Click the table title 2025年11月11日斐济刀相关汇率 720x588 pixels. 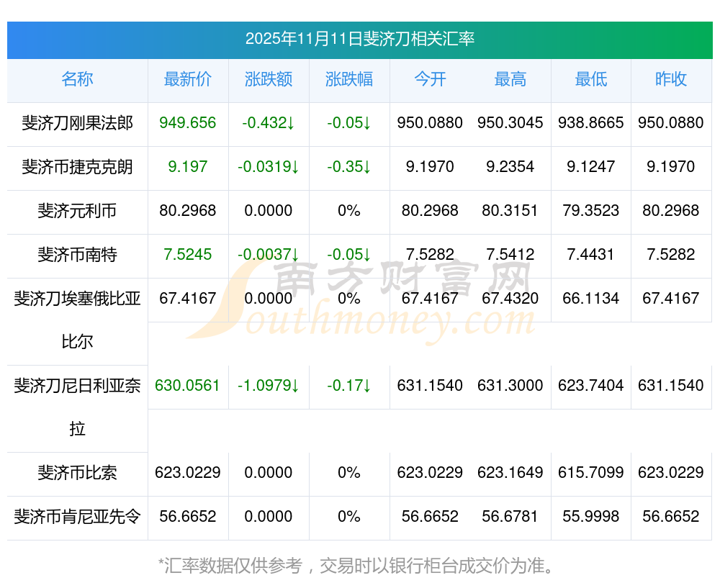pos(359,39)
